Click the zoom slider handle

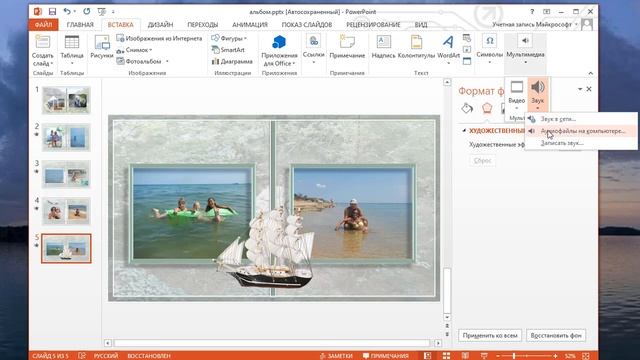[513, 356]
